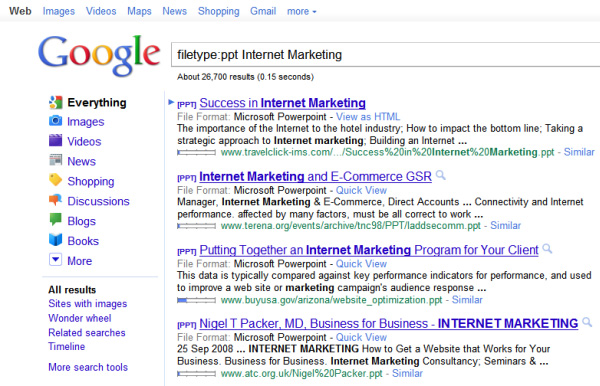Image resolution: width=600 pixels, height=386 pixels.
Task: Click the arrow marker beside first result
Action: click(x=171, y=102)
